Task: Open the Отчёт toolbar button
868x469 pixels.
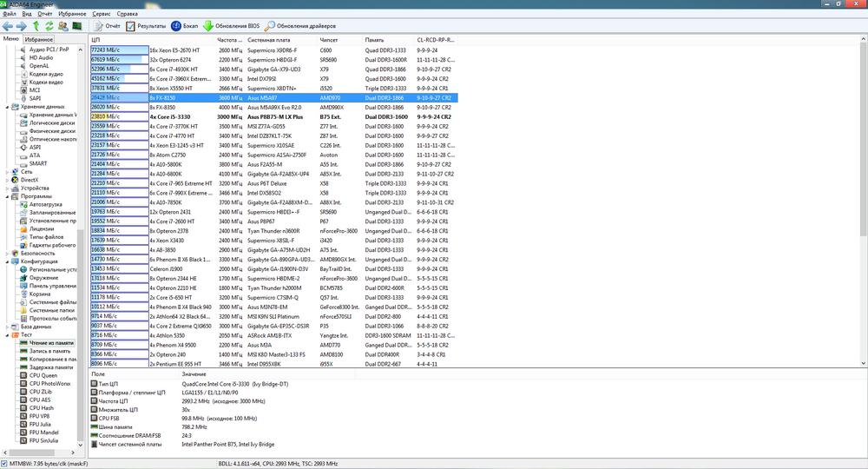Action: (107, 26)
